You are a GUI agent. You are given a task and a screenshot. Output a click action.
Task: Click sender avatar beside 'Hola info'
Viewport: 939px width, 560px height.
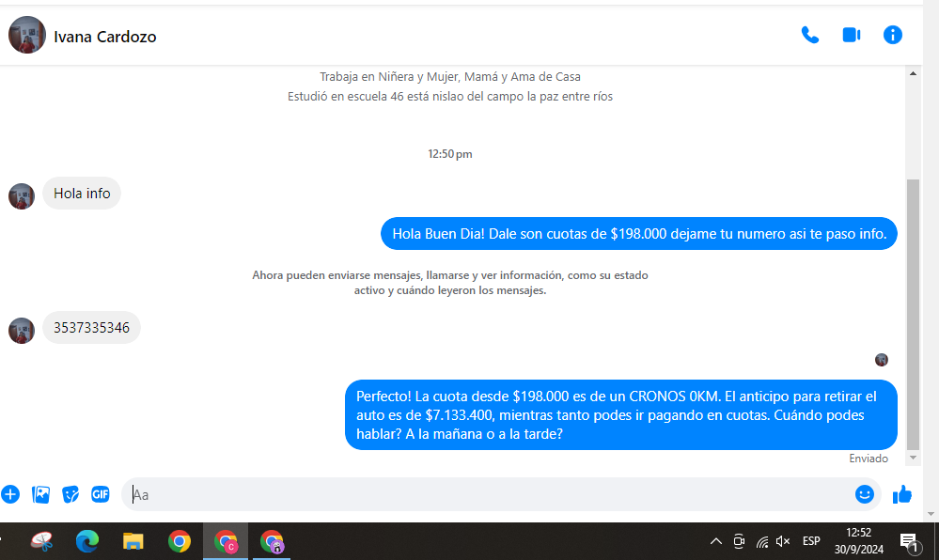(x=22, y=196)
